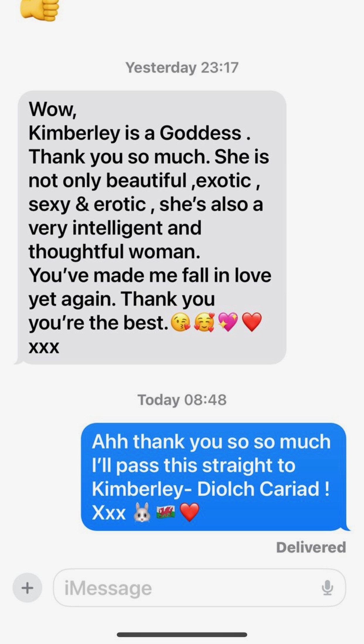This screenshot has height=644, width=364.
Task: Tap the kissing face emoji in received message
Action: click(181, 322)
